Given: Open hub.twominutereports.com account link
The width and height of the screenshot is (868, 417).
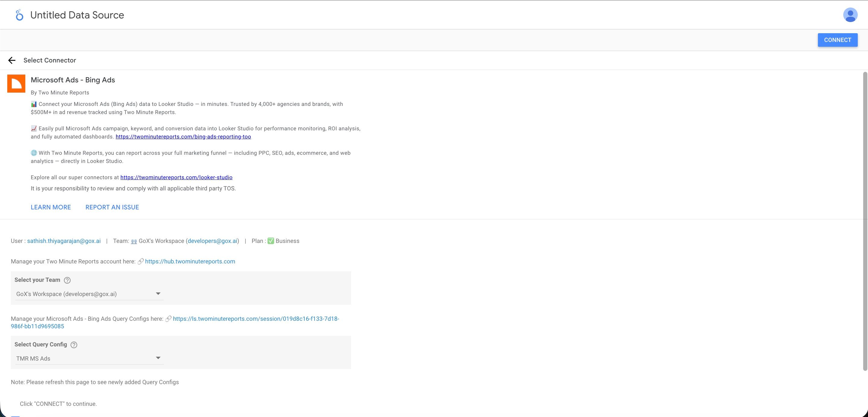Looking at the screenshot, I should [x=190, y=261].
